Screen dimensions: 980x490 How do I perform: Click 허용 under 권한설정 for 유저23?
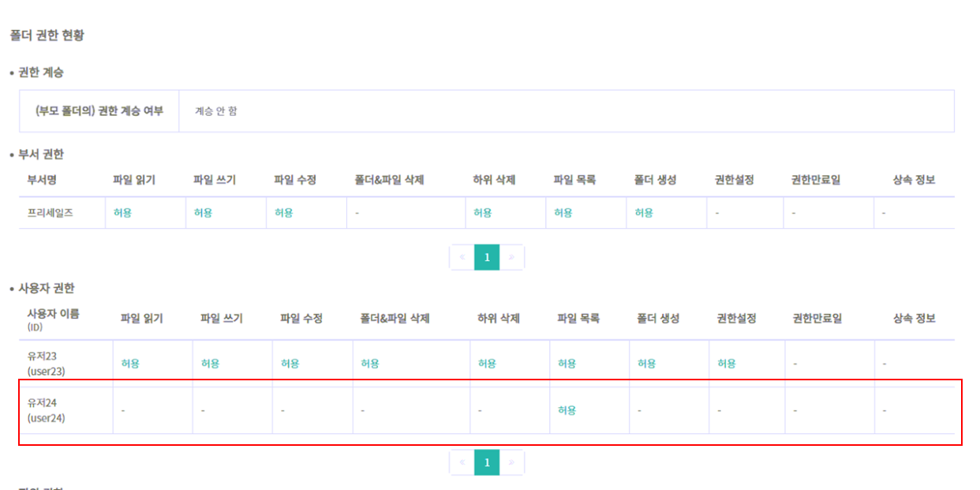point(727,364)
